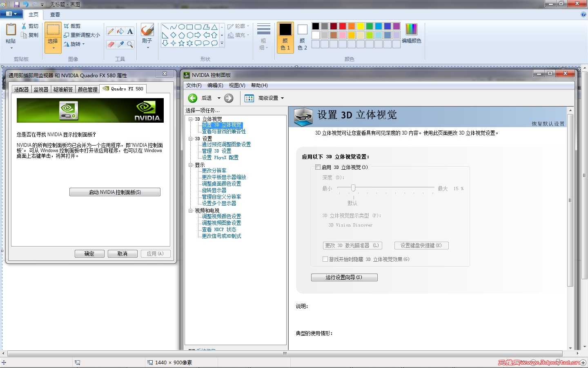Enable the 启用 3D 立体视觉 checkbox
588x368 pixels.
[318, 167]
